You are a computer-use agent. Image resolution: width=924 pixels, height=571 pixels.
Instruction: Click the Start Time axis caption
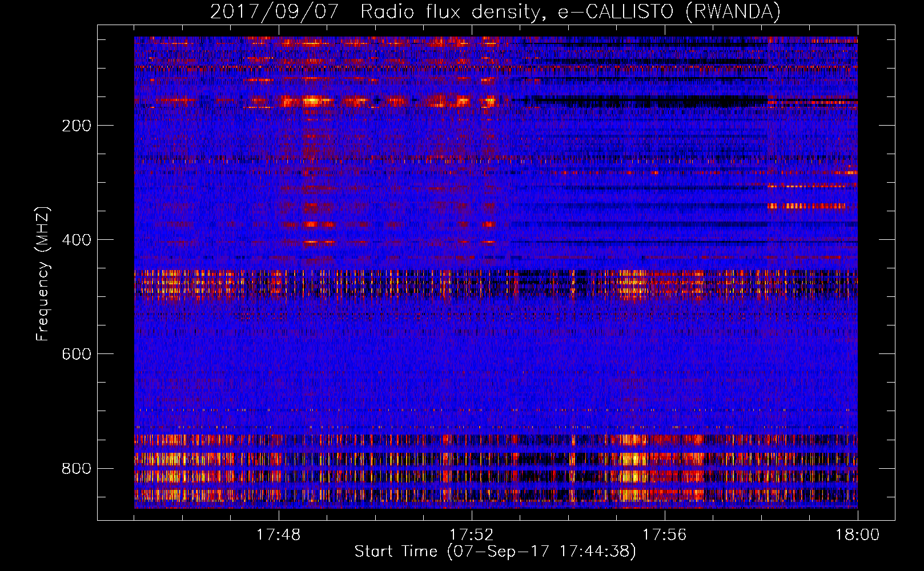click(x=495, y=552)
